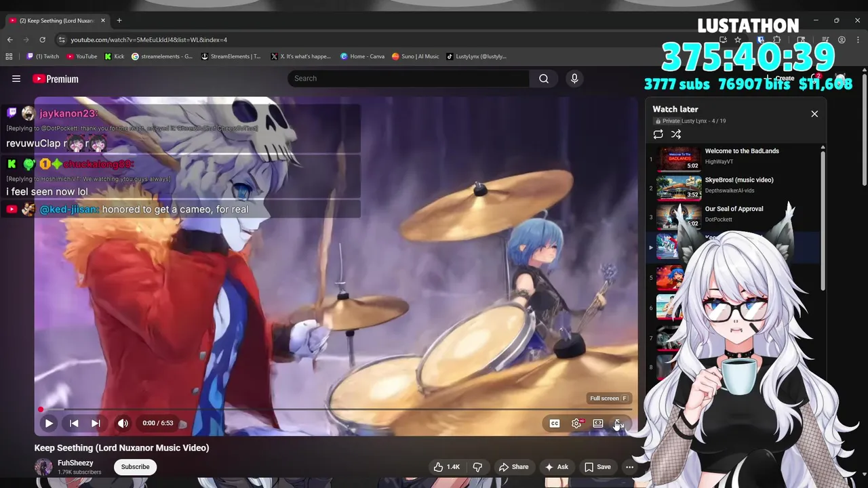View site information in the address bar

click(x=62, y=40)
